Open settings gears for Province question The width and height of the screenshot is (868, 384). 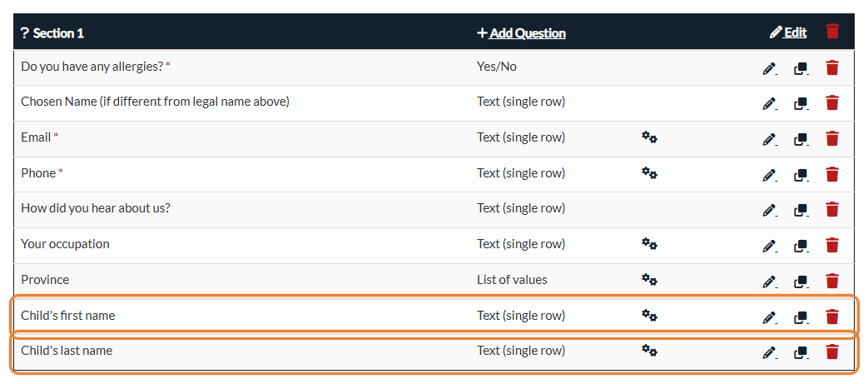(649, 280)
